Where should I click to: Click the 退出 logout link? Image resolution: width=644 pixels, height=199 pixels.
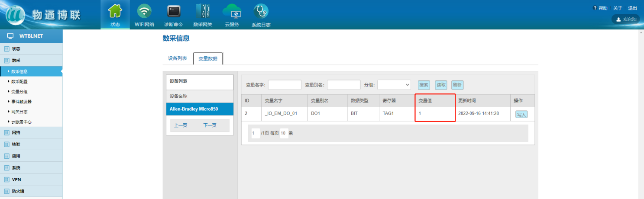pos(632,8)
